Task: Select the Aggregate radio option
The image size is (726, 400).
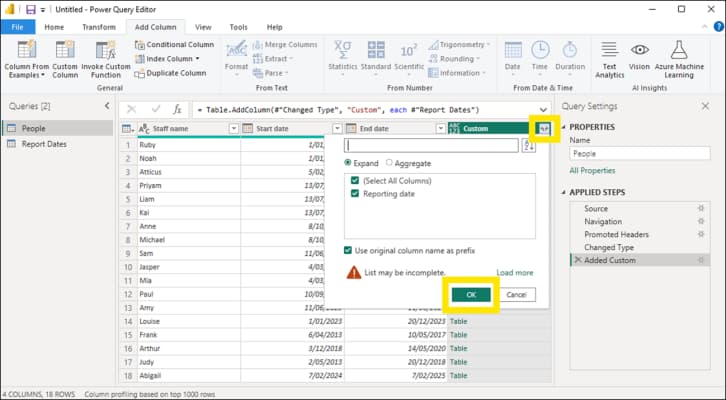Action: click(x=389, y=163)
